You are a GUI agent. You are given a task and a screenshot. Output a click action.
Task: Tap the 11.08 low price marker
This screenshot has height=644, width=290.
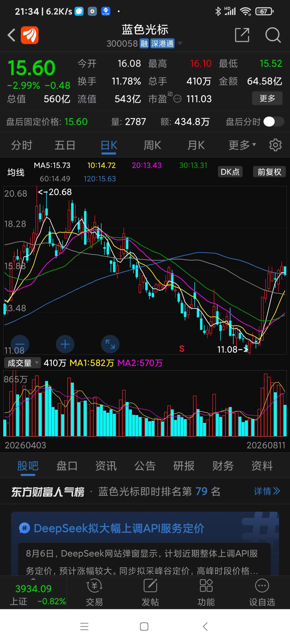pos(233,349)
